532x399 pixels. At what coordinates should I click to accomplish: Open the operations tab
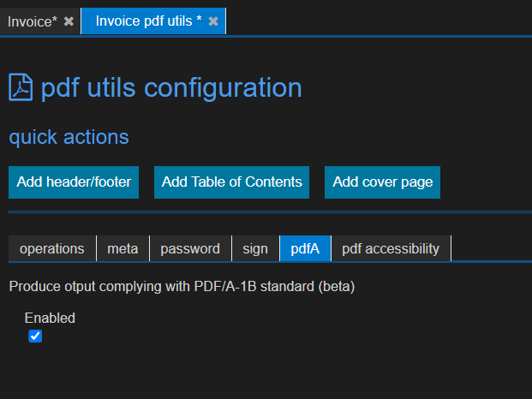coord(52,248)
